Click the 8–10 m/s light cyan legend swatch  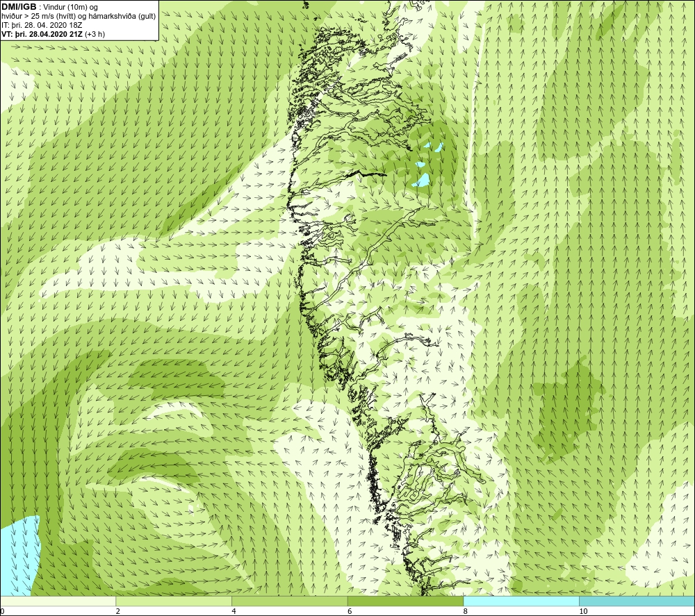click(x=521, y=601)
